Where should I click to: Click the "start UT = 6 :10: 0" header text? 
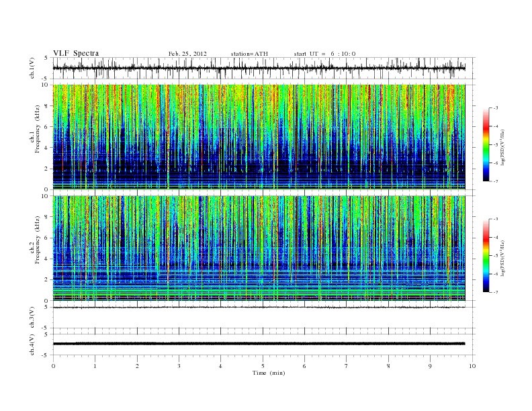(x=324, y=54)
